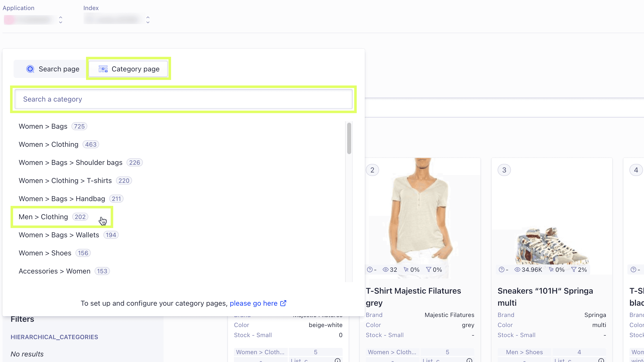This screenshot has width=644, height=362.
Task: Click info icon under beige-white card
Action: point(338,360)
